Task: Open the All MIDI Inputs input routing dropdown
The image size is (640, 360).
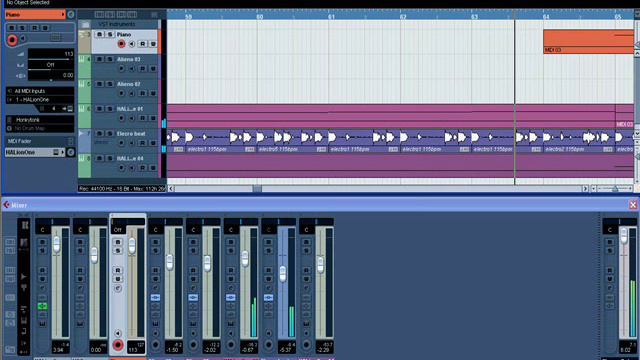Action: point(40,91)
